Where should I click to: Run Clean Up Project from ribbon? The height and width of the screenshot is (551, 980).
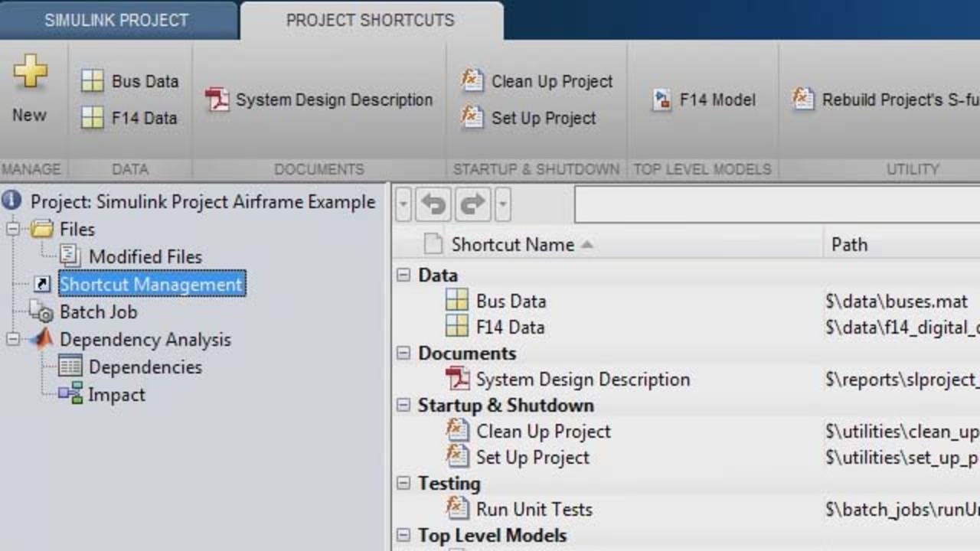[537, 81]
